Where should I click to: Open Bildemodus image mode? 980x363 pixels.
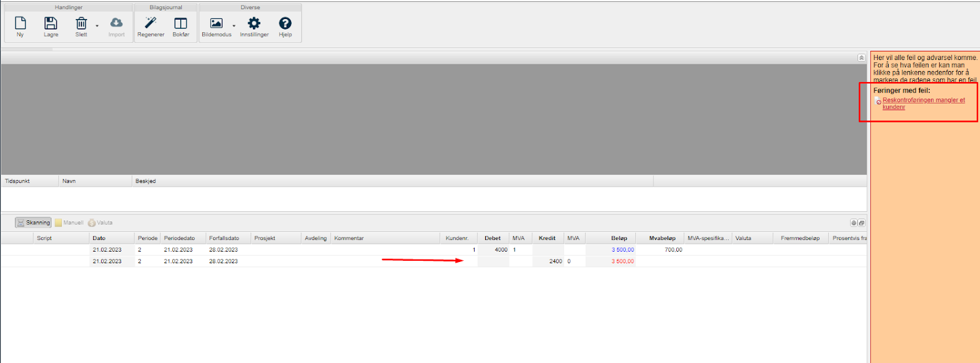click(x=216, y=26)
